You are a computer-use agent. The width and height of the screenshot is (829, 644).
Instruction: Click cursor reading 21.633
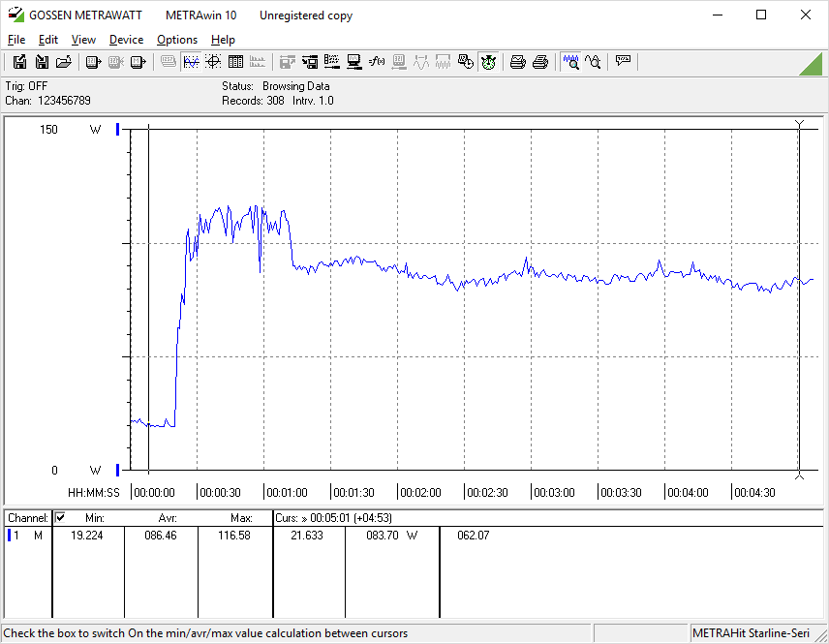[x=307, y=536]
